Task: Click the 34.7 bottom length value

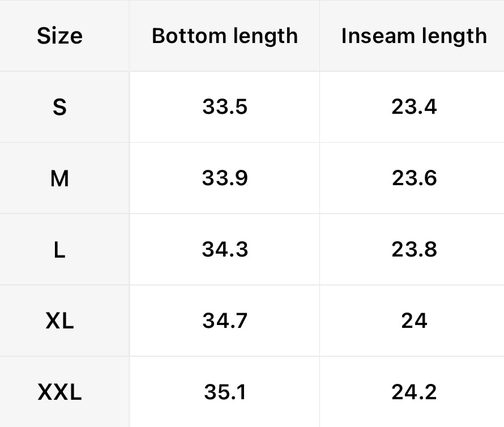Action: pyautogui.click(x=225, y=321)
